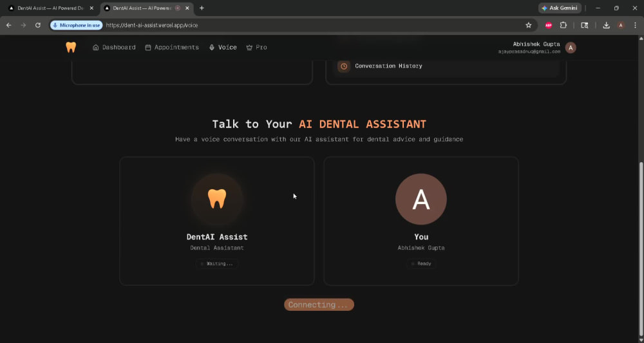Click the browser back arrow
The width and height of the screenshot is (644, 343).
tap(8, 25)
